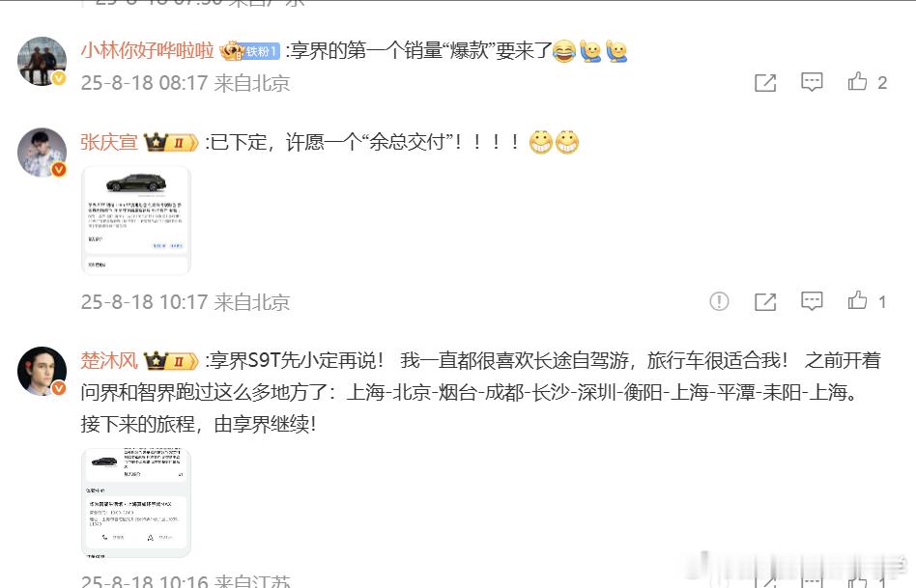Open 铁粉1 fan badge
The width and height of the screenshot is (916, 588).
click(250, 51)
